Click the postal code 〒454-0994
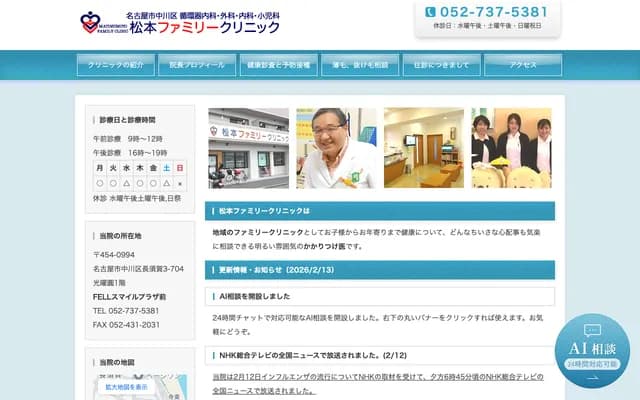Viewport: 640px width, 400px height. point(114,255)
